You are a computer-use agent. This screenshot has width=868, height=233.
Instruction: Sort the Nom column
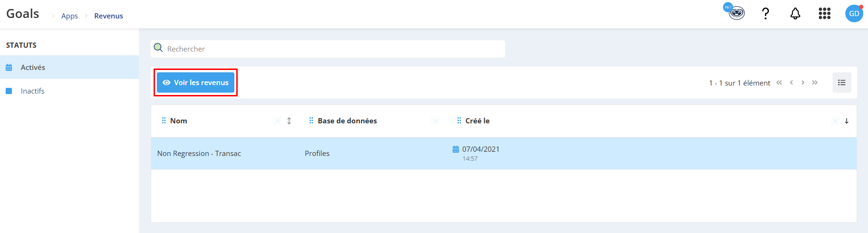[x=289, y=121]
